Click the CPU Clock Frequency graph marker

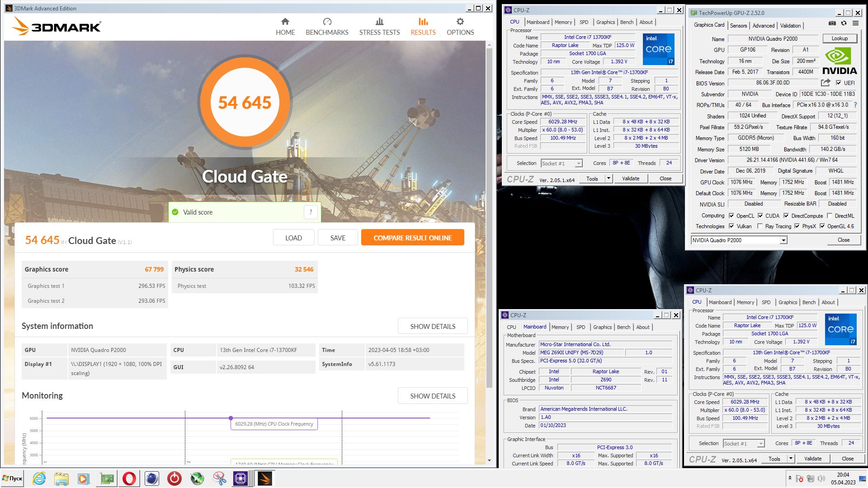pos(231,418)
